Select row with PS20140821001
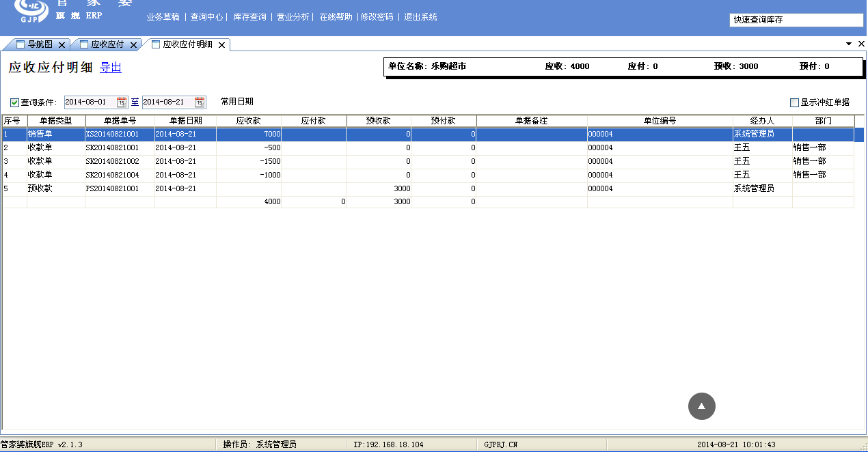This screenshot has width=868, height=452. click(429, 189)
